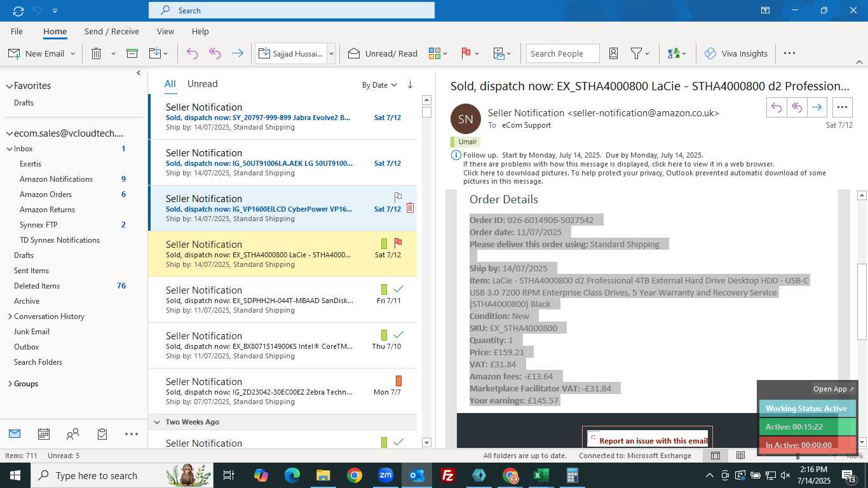The width and height of the screenshot is (868, 488).
Task: Toggle completed checkmark on SanDisk message
Action: [x=398, y=289]
